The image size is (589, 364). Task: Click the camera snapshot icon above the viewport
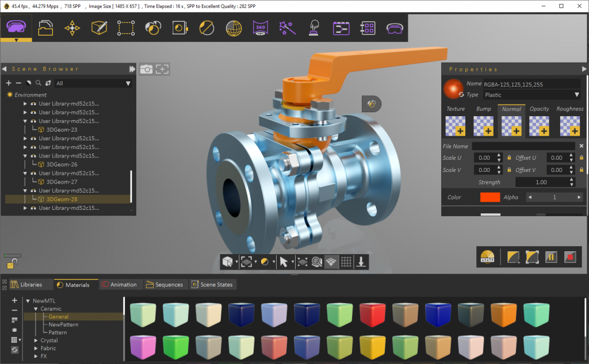(x=147, y=69)
